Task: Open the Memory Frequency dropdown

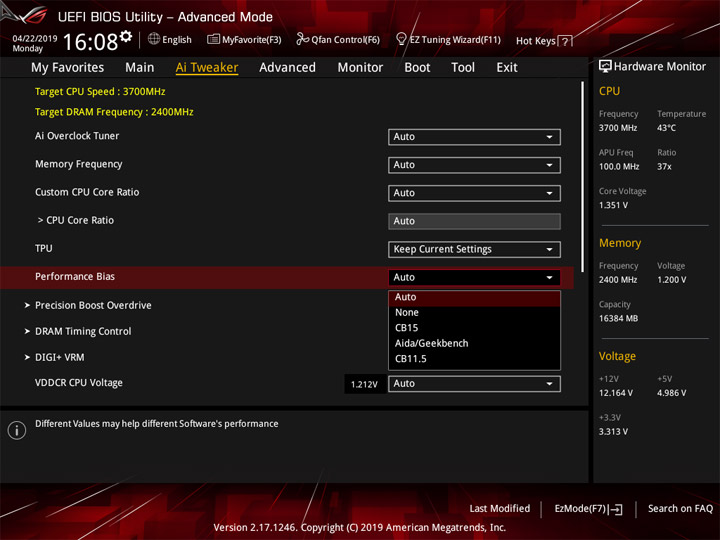Action: click(474, 165)
